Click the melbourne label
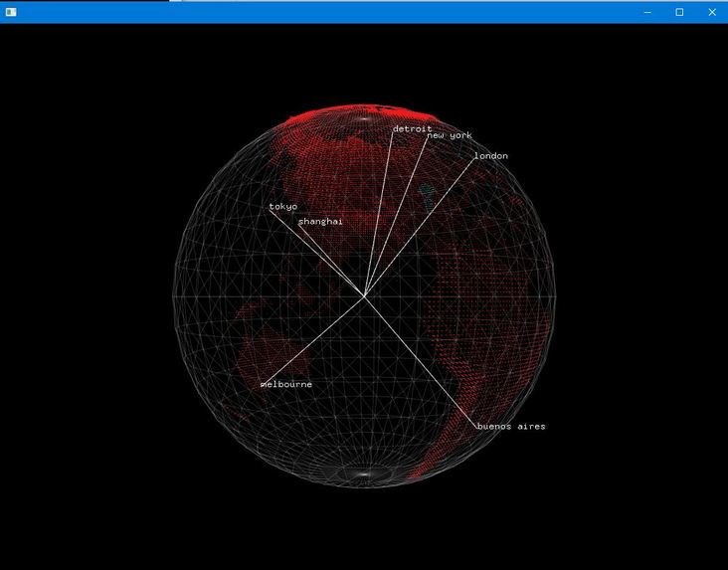Image resolution: width=728 pixels, height=570 pixels. pos(286,385)
